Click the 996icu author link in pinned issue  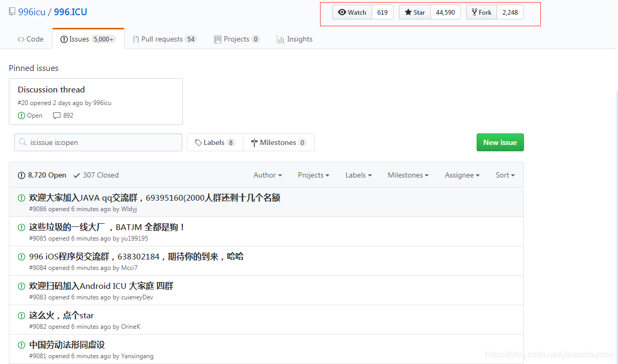(102, 103)
